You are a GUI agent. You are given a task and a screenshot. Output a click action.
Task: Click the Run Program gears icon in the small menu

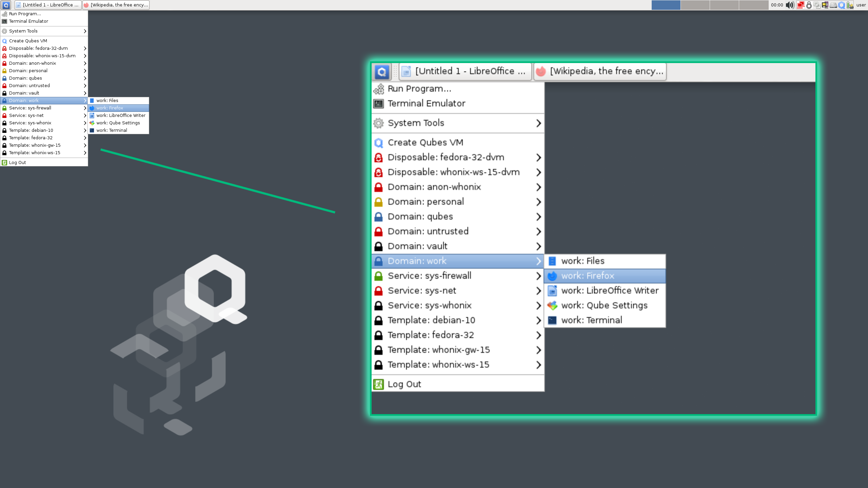coord(4,14)
